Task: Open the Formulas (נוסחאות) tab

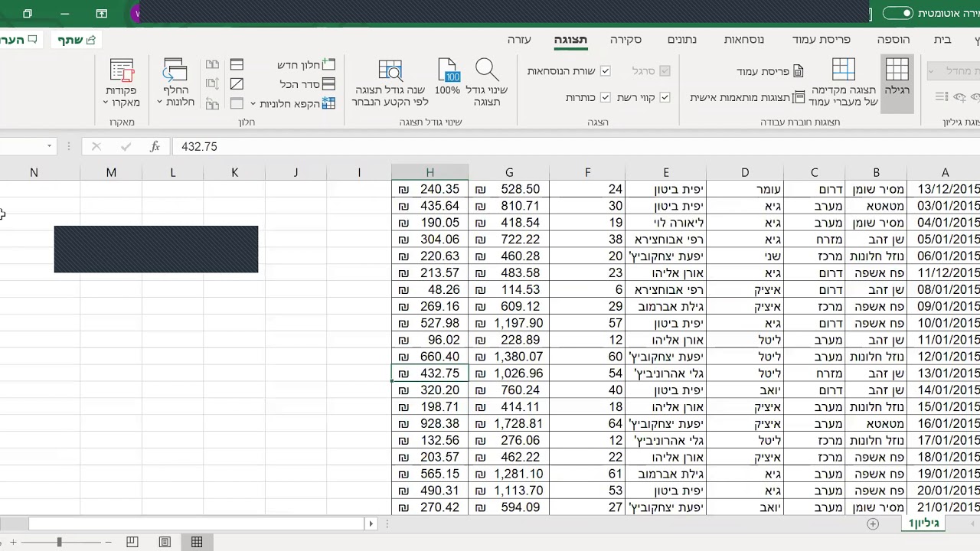Action: click(743, 40)
